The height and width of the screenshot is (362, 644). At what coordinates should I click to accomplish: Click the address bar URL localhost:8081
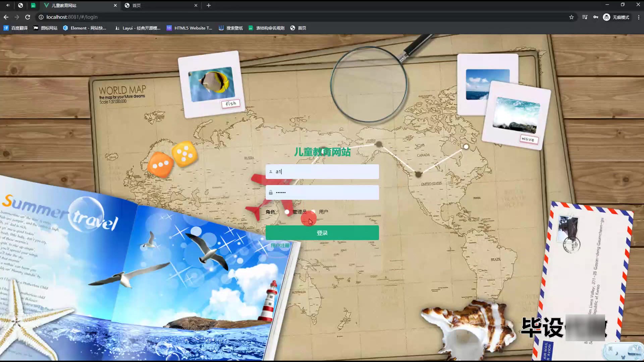tap(72, 17)
